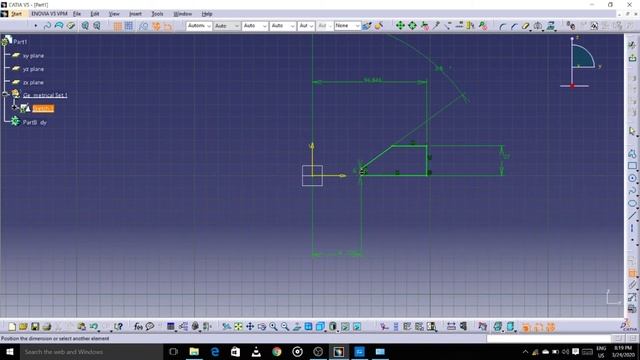The width and height of the screenshot is (640, 360).
Task: Open the first Automatic line-type dropdown
Action: coord(199,26)
